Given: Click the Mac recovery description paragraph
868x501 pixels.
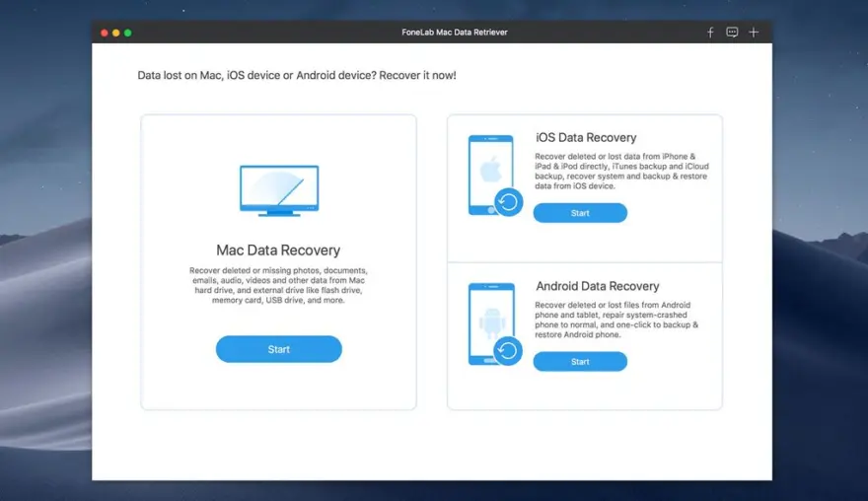Looking at the screenshot, I should pos(278,285).
